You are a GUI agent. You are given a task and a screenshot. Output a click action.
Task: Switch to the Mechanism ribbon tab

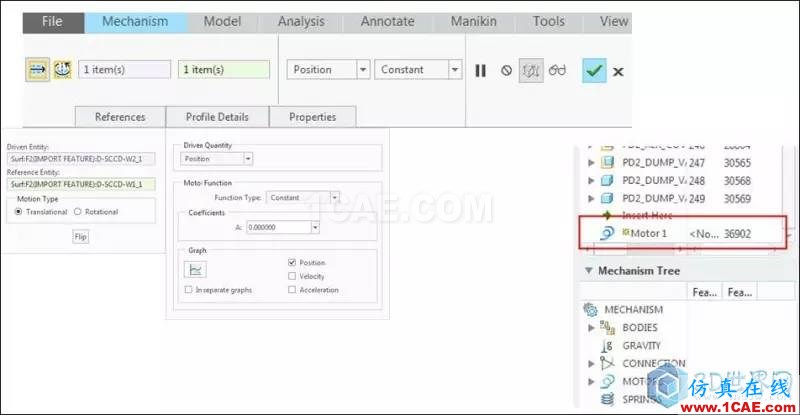135,22
